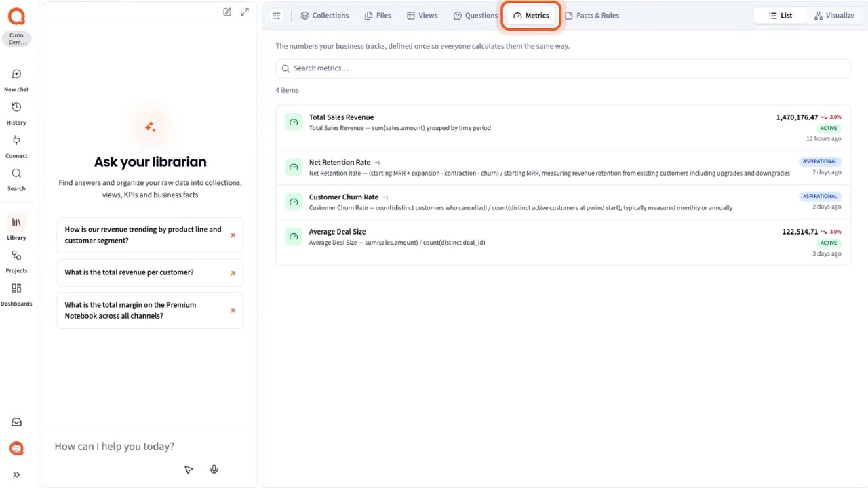Open the Net Retention Rate metric
868x488 pixels.
pyautogui.click(x=563, y=167)
